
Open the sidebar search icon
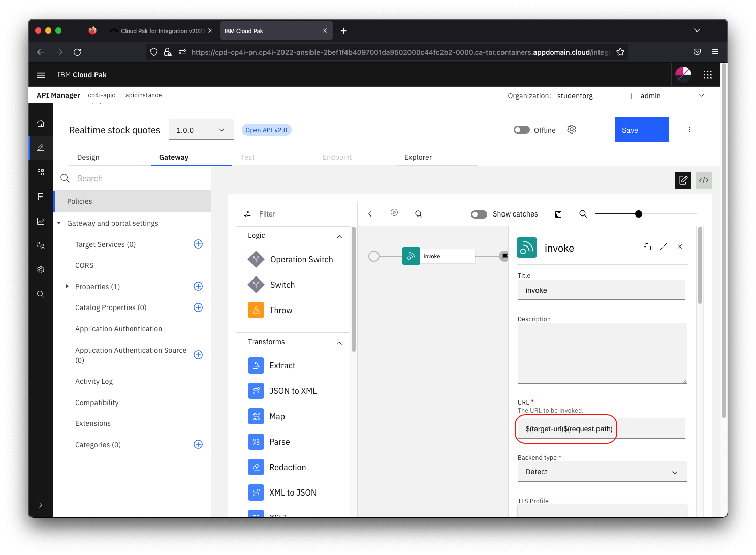pos(41,294)
